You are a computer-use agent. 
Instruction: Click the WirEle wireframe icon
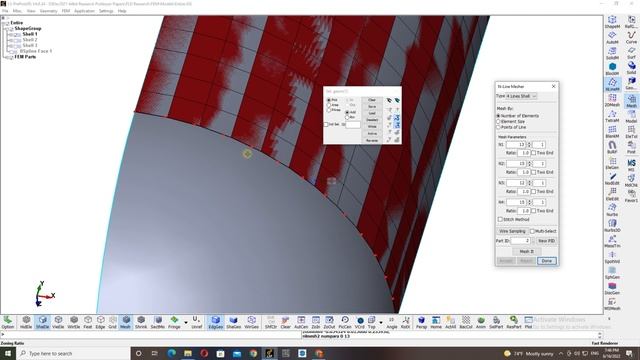click(73, 322)
